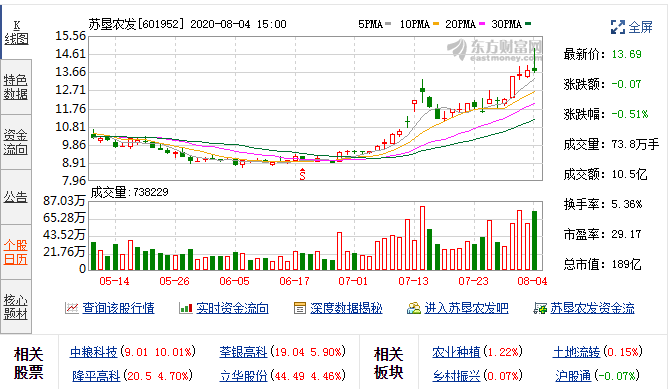668x389 pixels.
Task: Open 查询该股行情 link
Action: tap(118, 308)
